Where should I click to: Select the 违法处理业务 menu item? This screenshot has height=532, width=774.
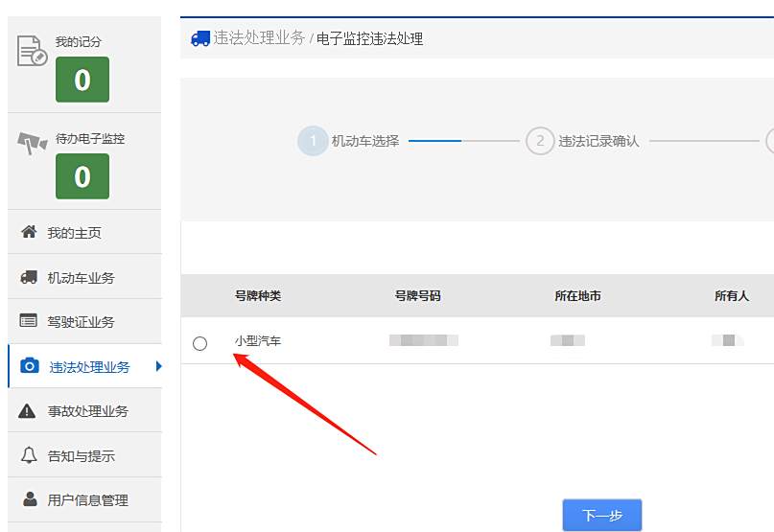[x=84, y=366]
